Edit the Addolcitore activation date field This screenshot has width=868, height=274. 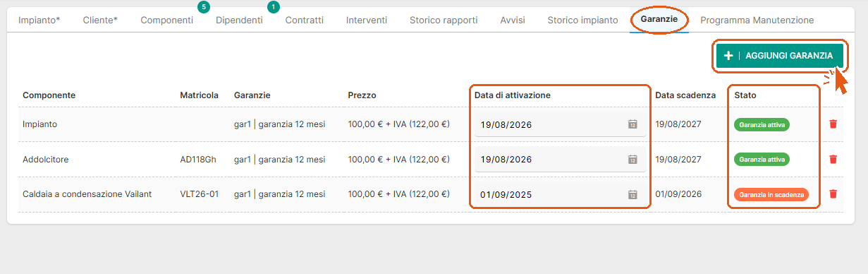(561, 159)
